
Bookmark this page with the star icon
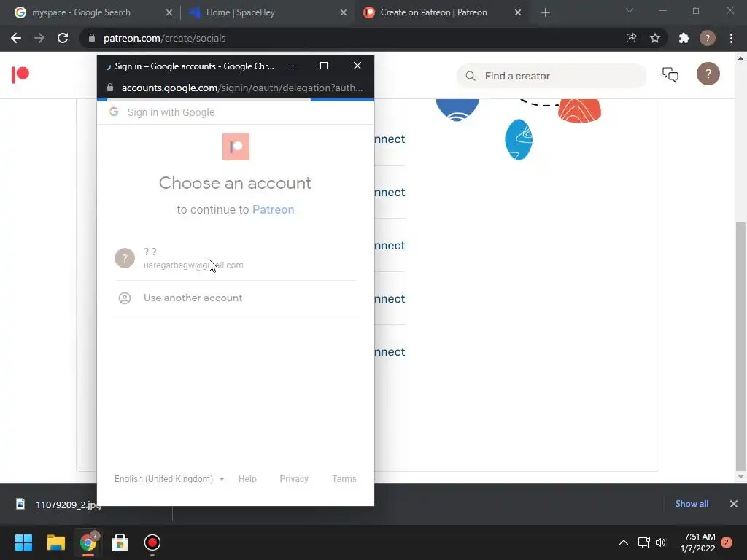(x=655, y=38)
